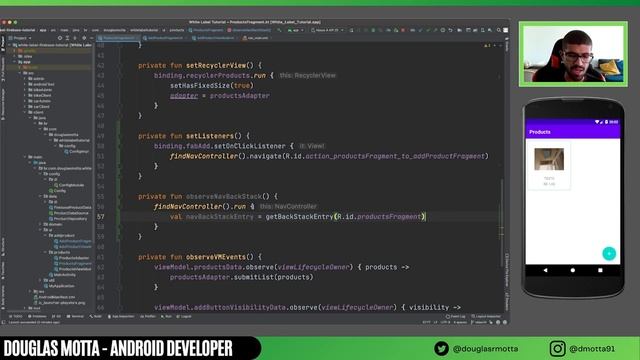The width and height of the screenshot is (640, 360).
Task: Click the undo arrow icon in the toolbar
Action: point(451,30)
